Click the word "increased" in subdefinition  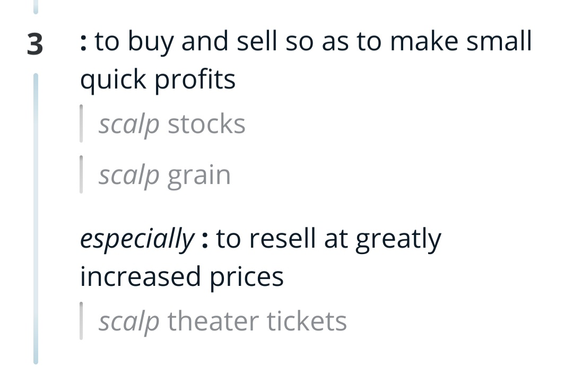140,276
